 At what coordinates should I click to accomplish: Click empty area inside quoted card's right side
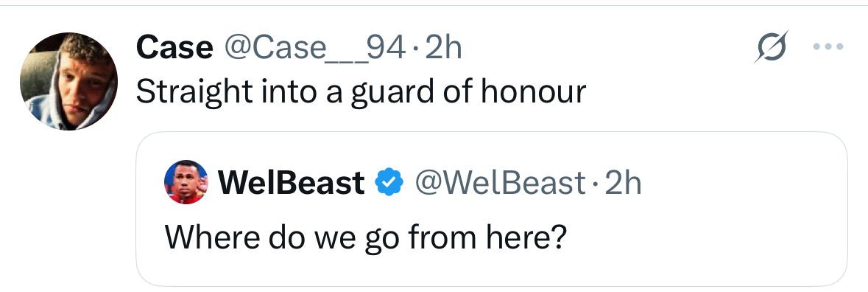[x=719, y=237]
